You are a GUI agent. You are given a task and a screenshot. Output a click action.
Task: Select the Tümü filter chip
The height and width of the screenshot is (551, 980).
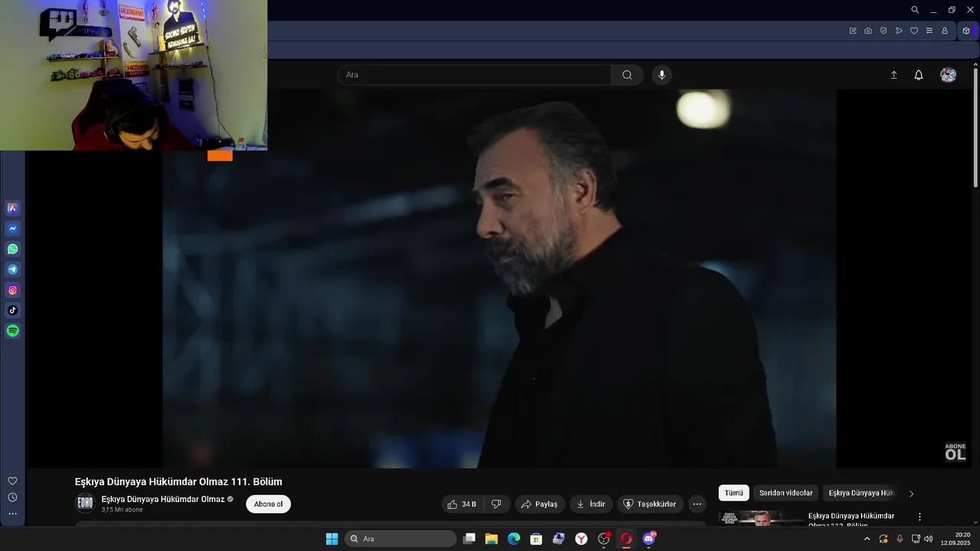point(733,493)
